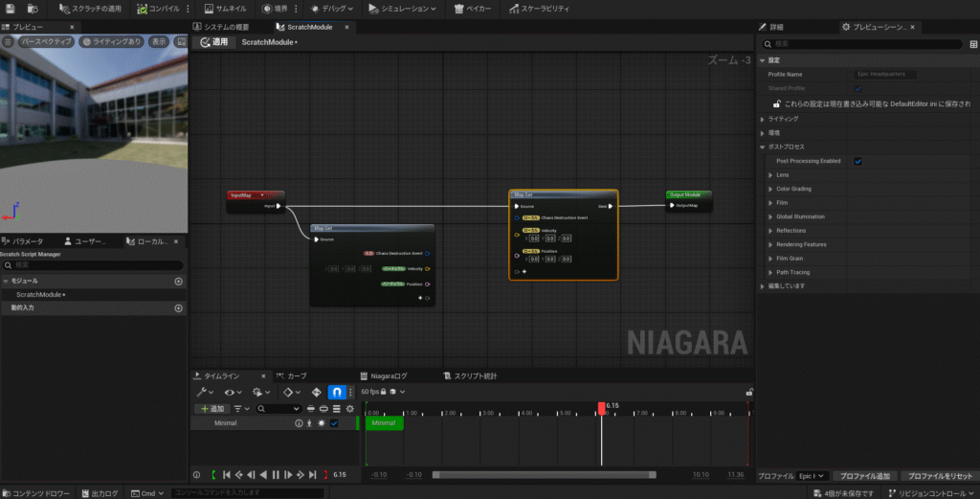Add a 動的入力 with plus icon
The width and height of the screenshot is (980, 499).
[x=178, y=308]
